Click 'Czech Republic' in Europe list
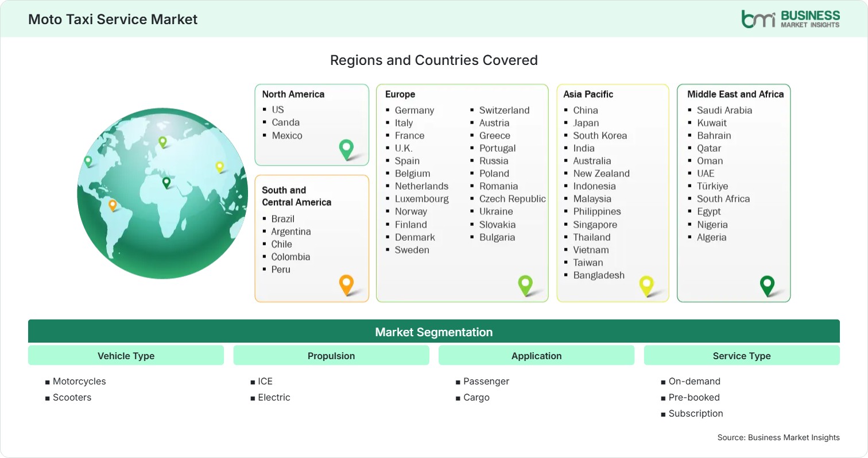Viewport: 868px width, 458px height. coord(513,198)
